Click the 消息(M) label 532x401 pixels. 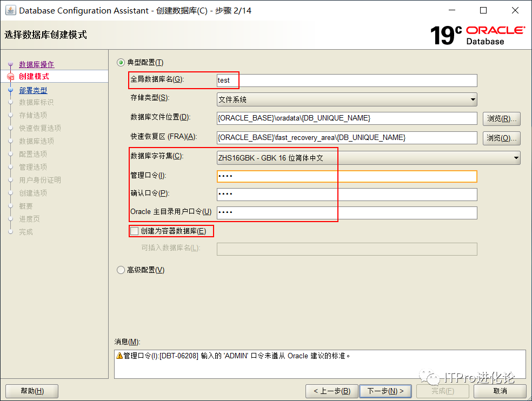[127, 342]
